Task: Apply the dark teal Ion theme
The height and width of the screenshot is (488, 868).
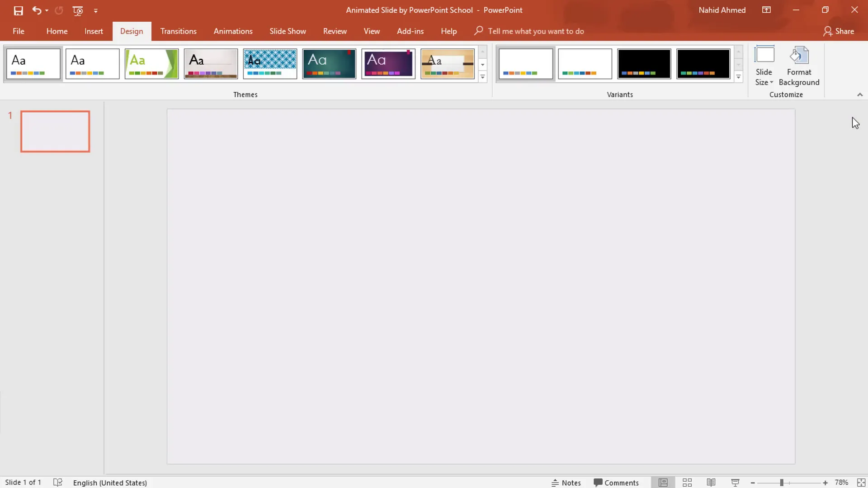Action: pos(329,64)
